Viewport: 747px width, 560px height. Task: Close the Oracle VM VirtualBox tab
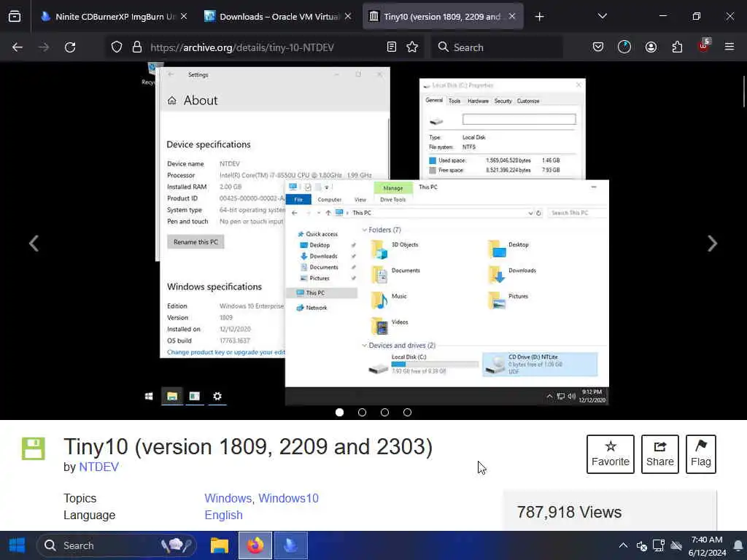coord(348,17)
